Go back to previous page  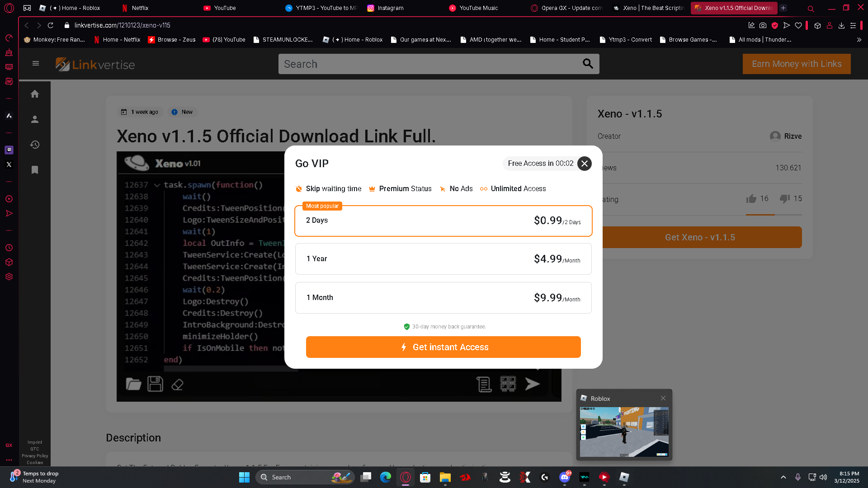(x=27, y=25)
